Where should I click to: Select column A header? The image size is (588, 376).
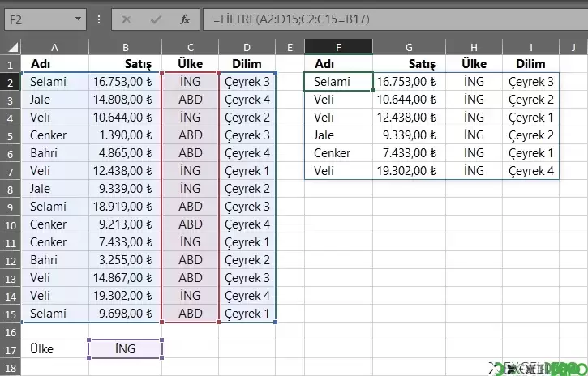click(x=55, y=47)
